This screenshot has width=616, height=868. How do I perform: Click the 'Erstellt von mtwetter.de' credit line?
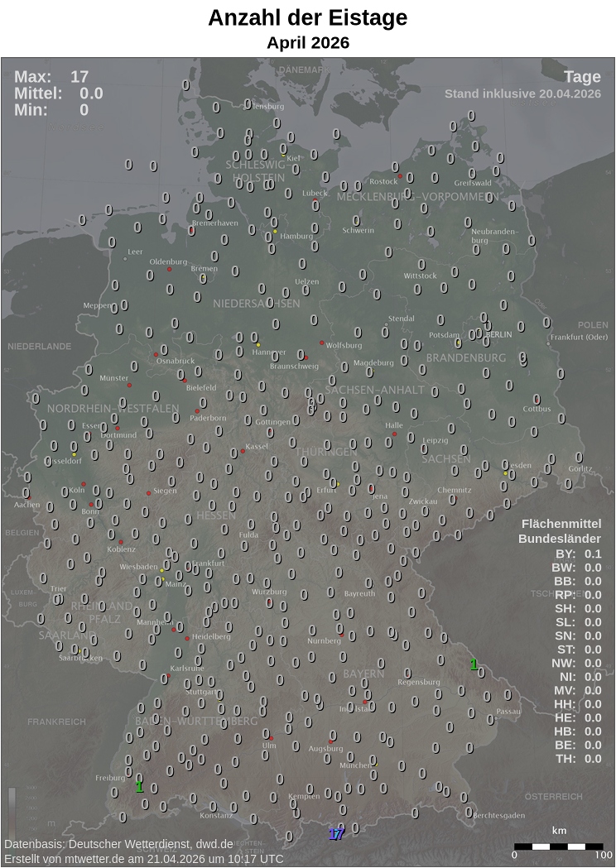(x=143, y=859)
